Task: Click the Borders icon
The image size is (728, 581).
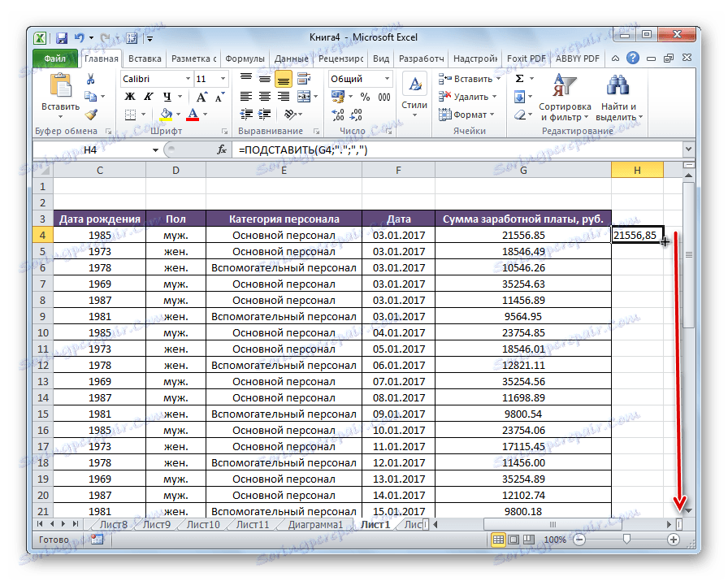Action: [131, 115]
